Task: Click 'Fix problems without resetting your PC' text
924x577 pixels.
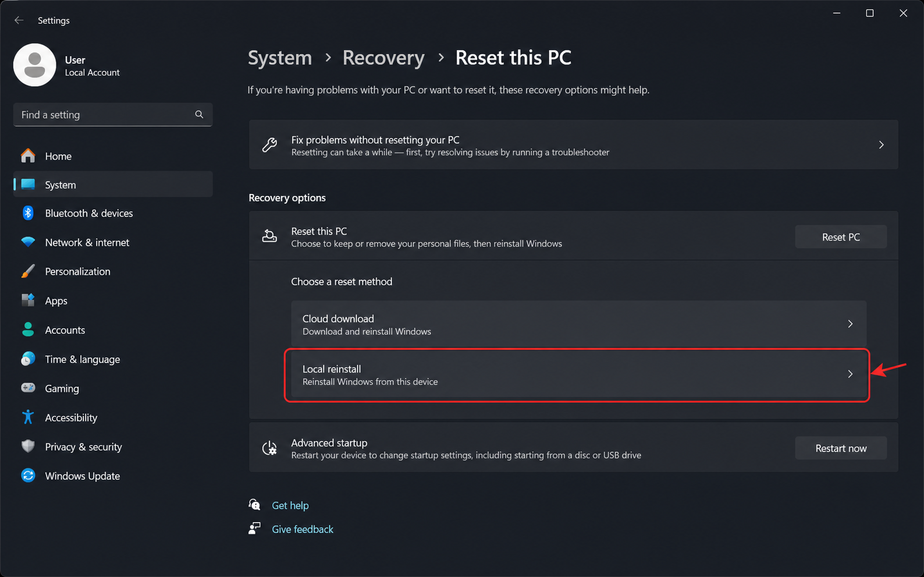Action: click(375, 140)
